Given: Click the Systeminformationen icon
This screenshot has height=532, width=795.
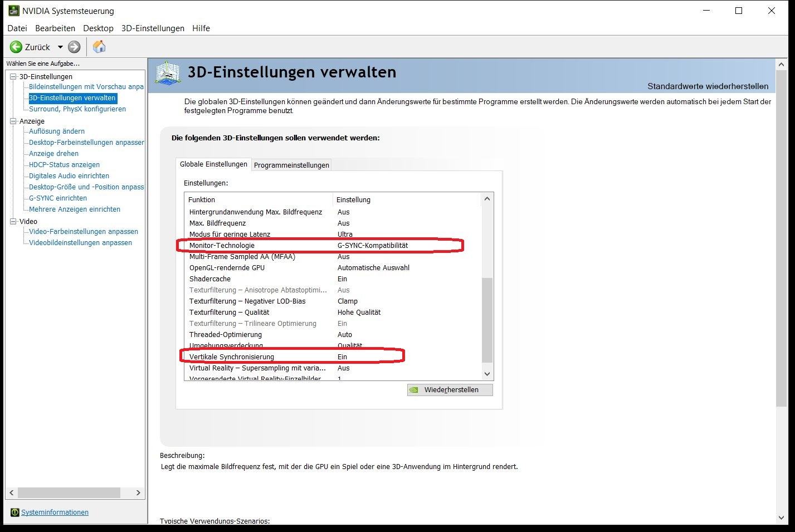Looking at the screenshot, I should pos(15,513).
